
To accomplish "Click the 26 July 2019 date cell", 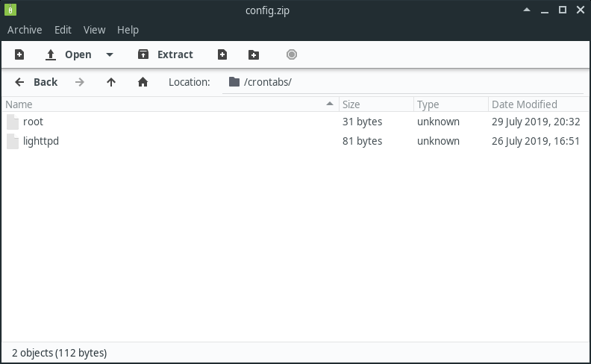I will click(x=536, y=141).
